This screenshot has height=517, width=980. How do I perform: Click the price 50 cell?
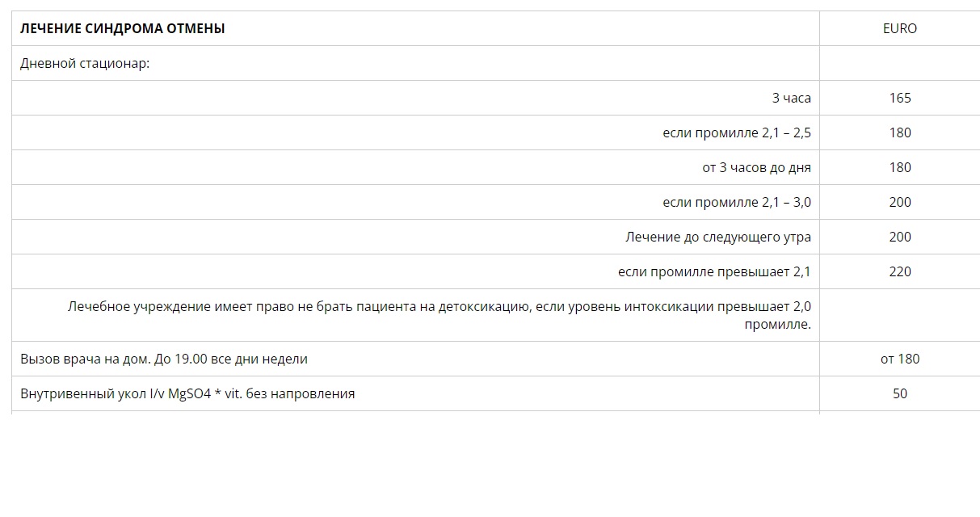pyautogui.click(x=900, y=393)
